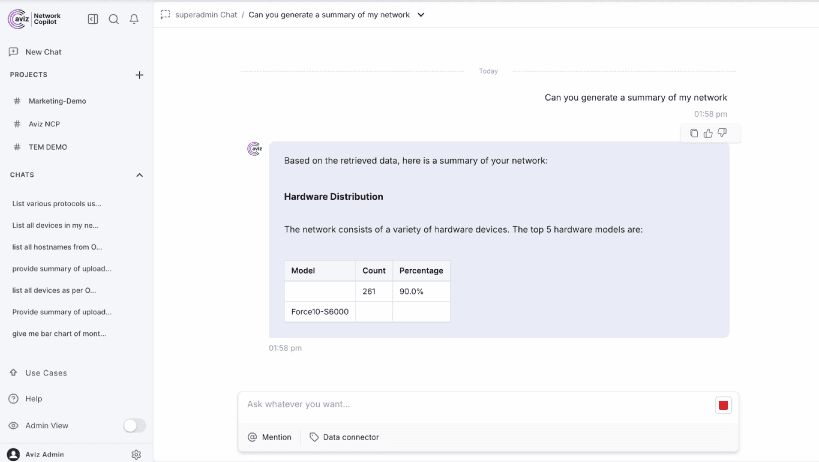Open Use Cases page
819x462 pixels.
[x=46, y=373]
